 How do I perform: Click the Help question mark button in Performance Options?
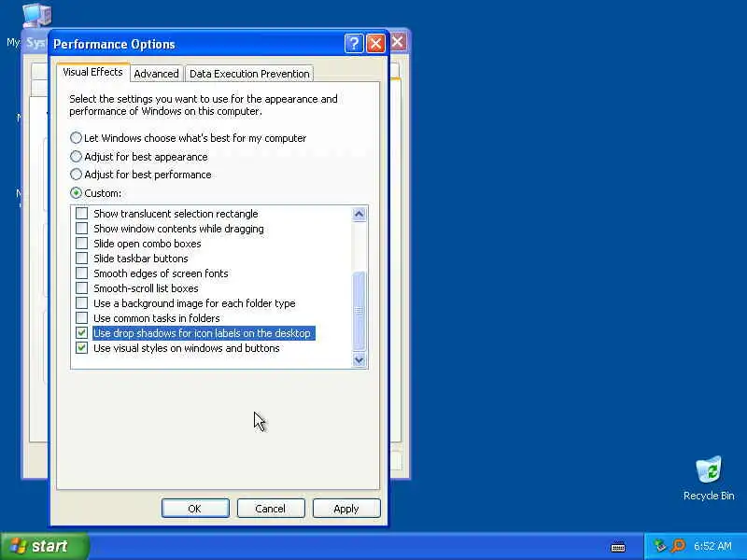click(x=354, y=43)
